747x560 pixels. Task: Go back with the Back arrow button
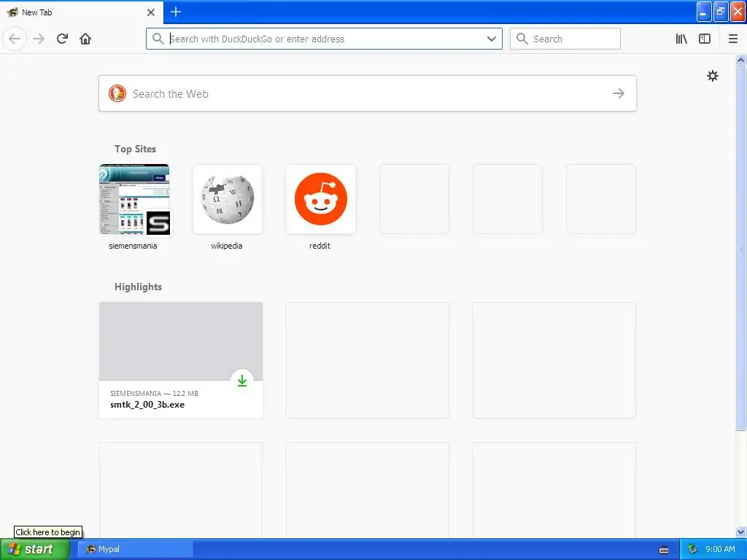(15, 39)
